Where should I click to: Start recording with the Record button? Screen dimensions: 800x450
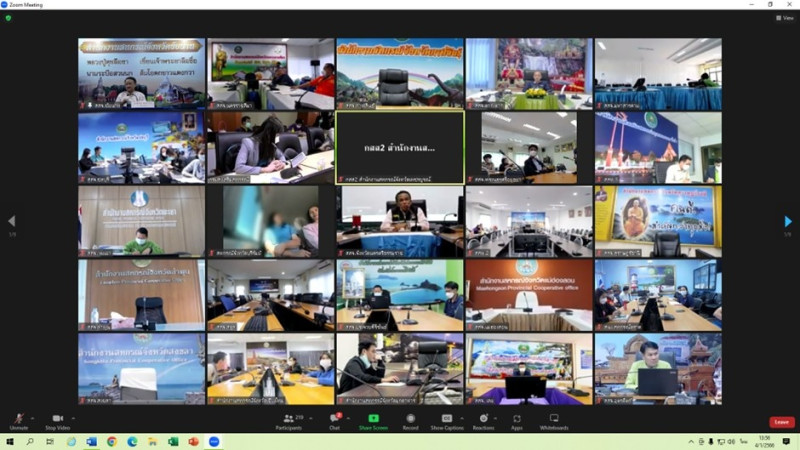pos(410,420)
